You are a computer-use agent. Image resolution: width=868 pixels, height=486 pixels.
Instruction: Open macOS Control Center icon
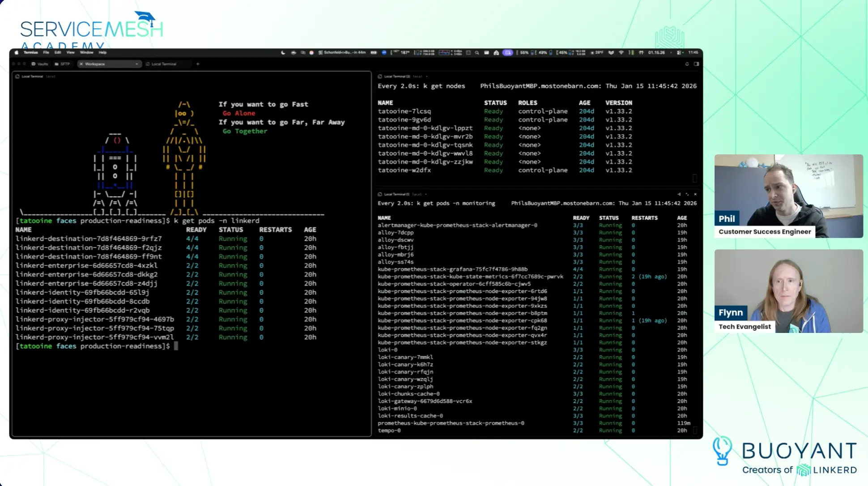[x=679, y=53]
